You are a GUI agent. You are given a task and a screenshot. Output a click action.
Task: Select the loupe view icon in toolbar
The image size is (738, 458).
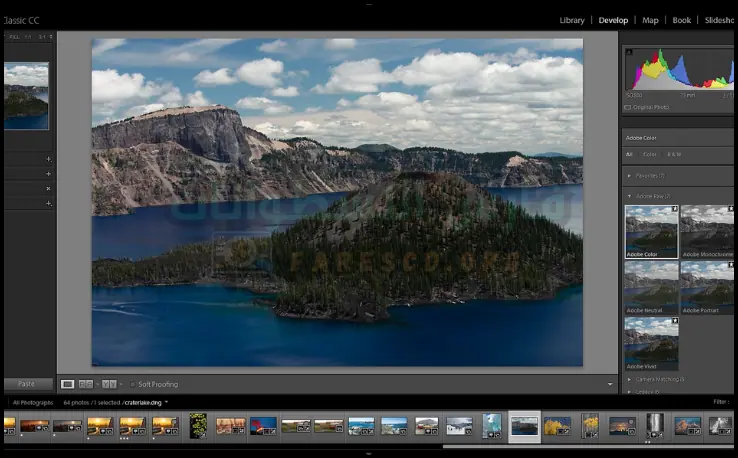coord(67,384)
